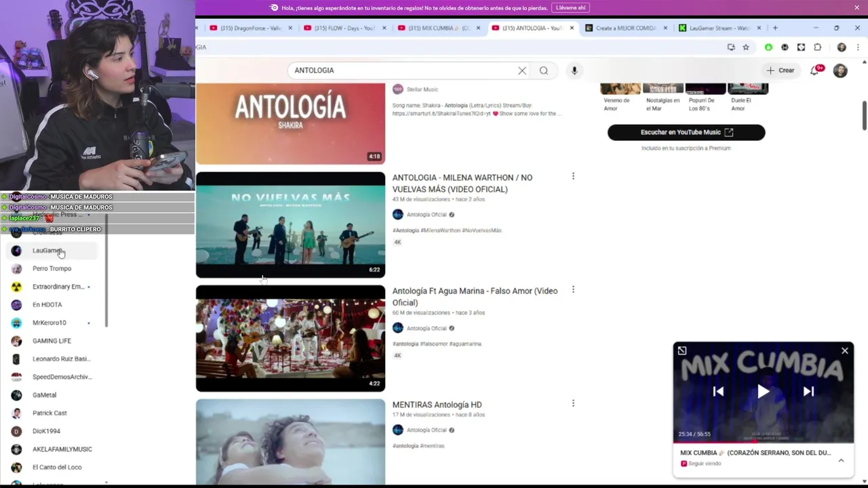Skip to next track in miniplayer
This screenshot has height=488, width=868.
pyautogui.click(x=808, y=391)
